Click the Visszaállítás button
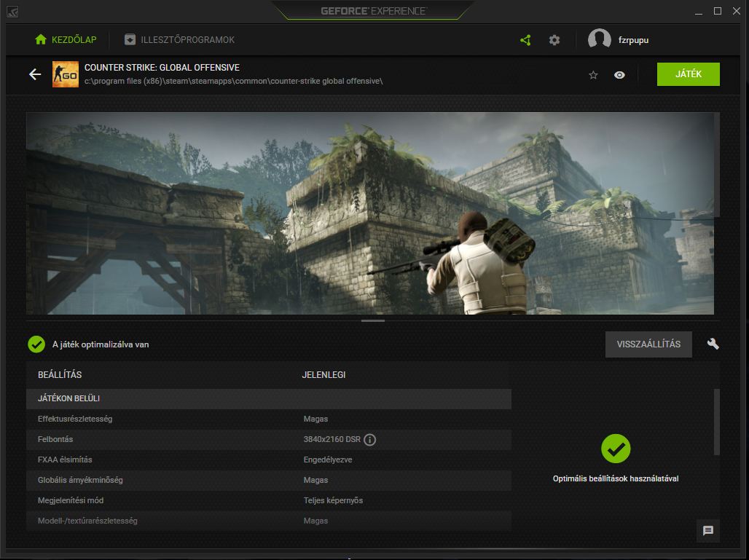This screenshot has width=749, height=560. [x=648, y=344]
